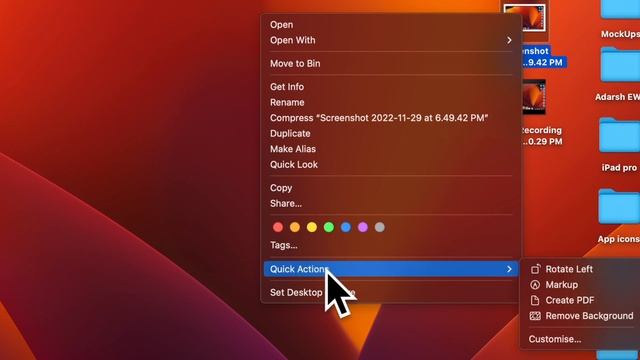Choose Open With menu entry
The width and height of the screenshot is (640, 360).
tap(391, 40)
